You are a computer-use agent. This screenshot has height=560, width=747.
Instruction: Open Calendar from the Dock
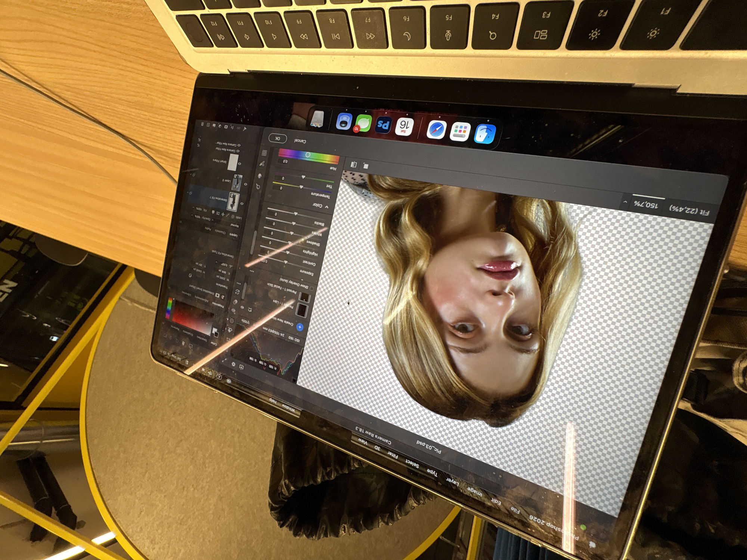[x=404, y=127]
